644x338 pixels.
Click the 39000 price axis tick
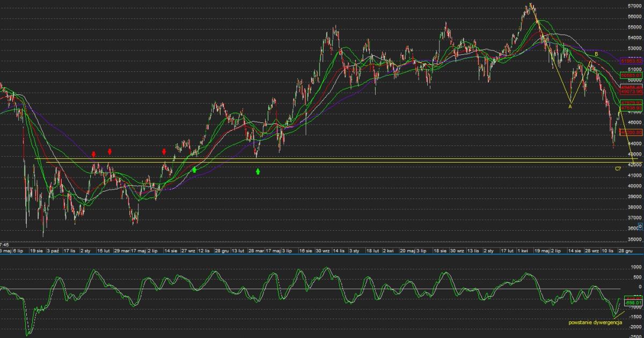(634, 197)
